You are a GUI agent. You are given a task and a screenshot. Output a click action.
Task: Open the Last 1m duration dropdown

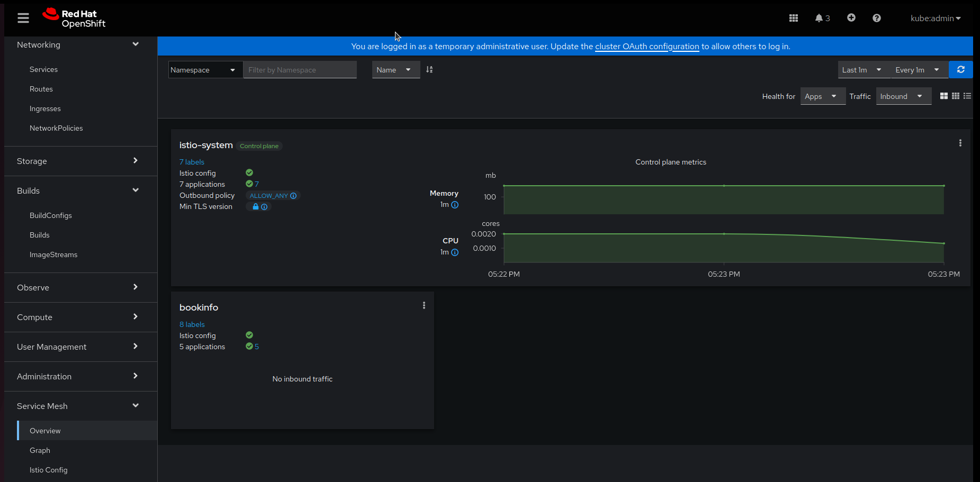(x=864, y=70)
